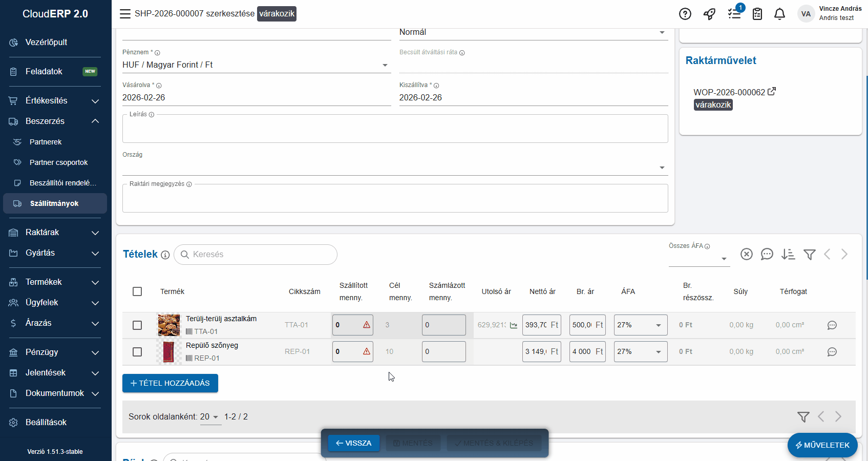Open comment icon for Repülő szőnyeg row

pyautogui.click(x=832, y=352)
